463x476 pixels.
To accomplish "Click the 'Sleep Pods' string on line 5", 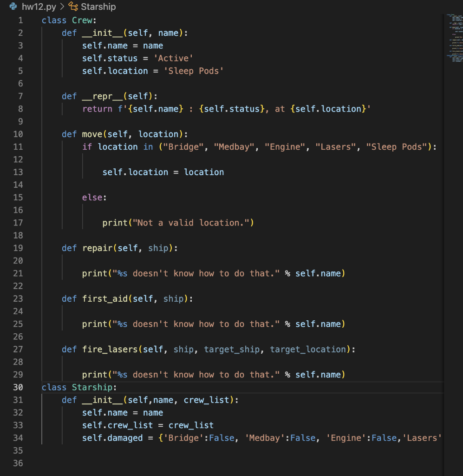I will (193, 71).
